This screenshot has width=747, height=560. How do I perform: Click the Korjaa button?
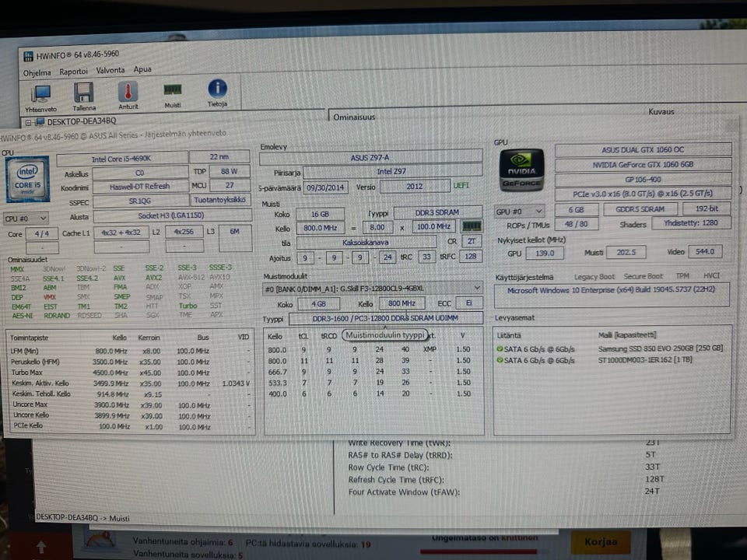[601, 541]
